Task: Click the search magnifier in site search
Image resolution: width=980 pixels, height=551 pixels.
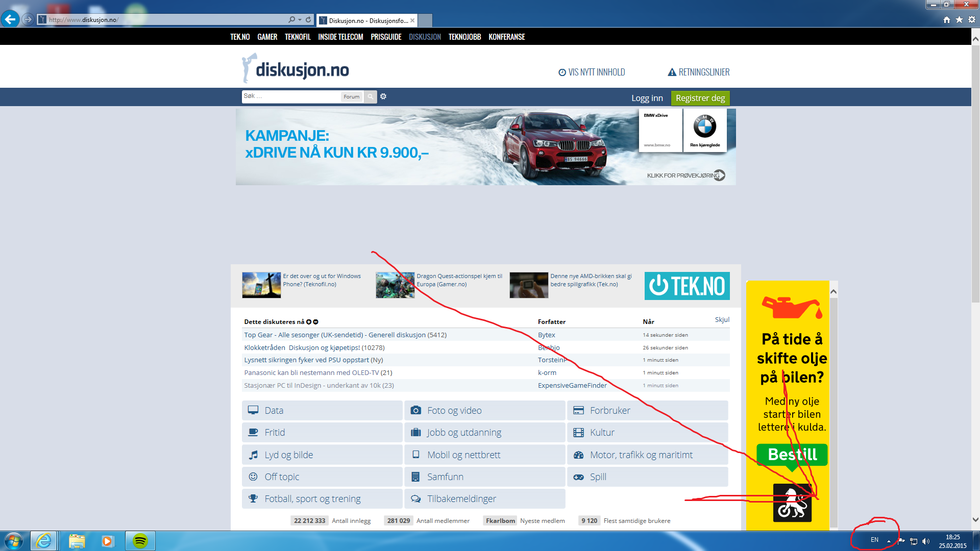Action: (x=371, y=96)
